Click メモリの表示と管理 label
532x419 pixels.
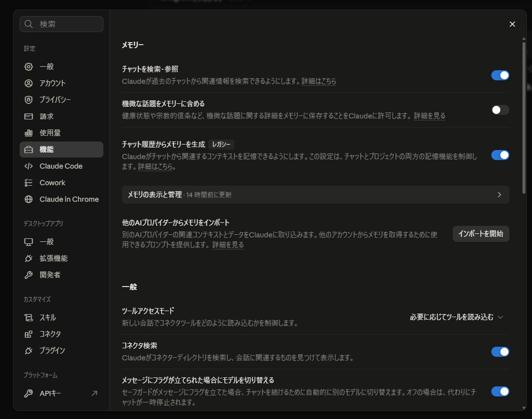155,195
